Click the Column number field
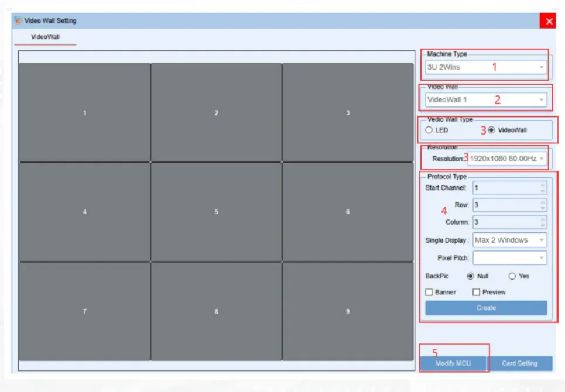The width and height of the screenshot is (565, 392). pos(510,222)
